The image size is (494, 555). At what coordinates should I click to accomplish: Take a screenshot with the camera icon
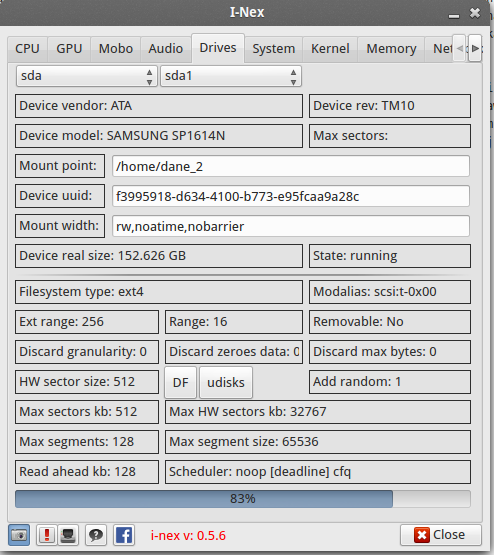19,535
